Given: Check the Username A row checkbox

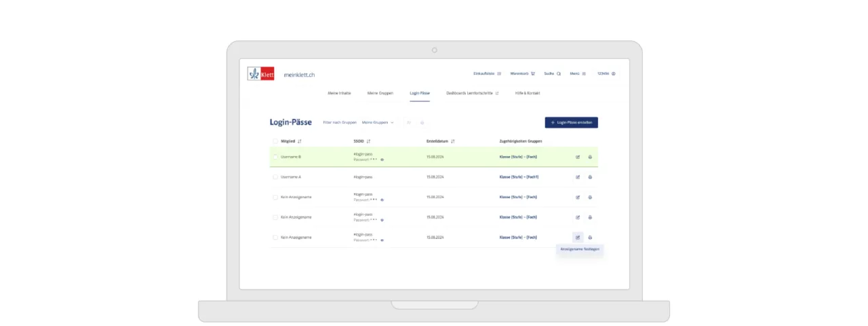Looking at the screenshot, I should [275, 177].
